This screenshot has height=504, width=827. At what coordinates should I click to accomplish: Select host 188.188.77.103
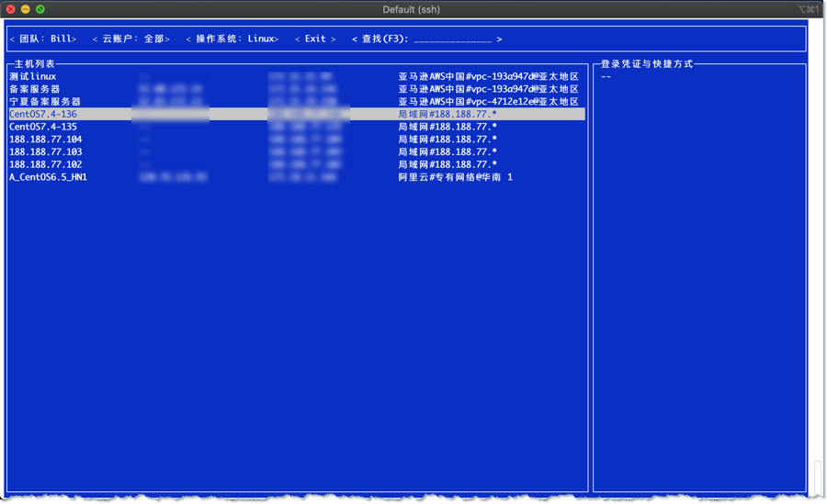(x=46, y=151)
